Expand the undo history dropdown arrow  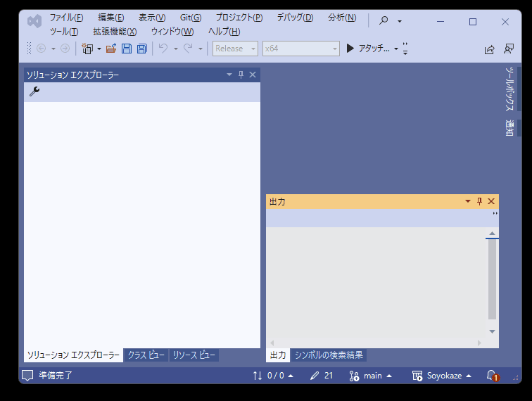[176, 49]
